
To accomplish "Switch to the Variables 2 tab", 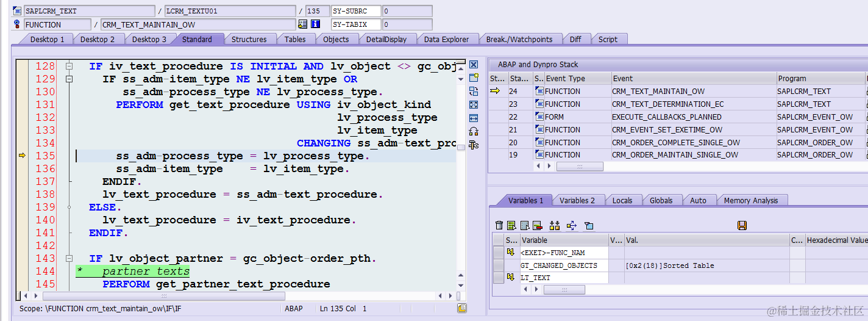I will coord(577,200).
